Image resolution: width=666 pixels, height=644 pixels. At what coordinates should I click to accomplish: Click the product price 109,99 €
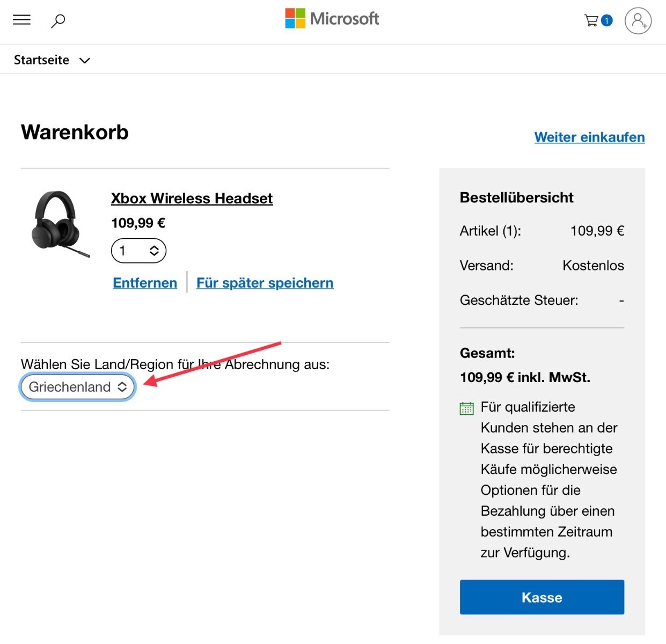tap(138, 223)
